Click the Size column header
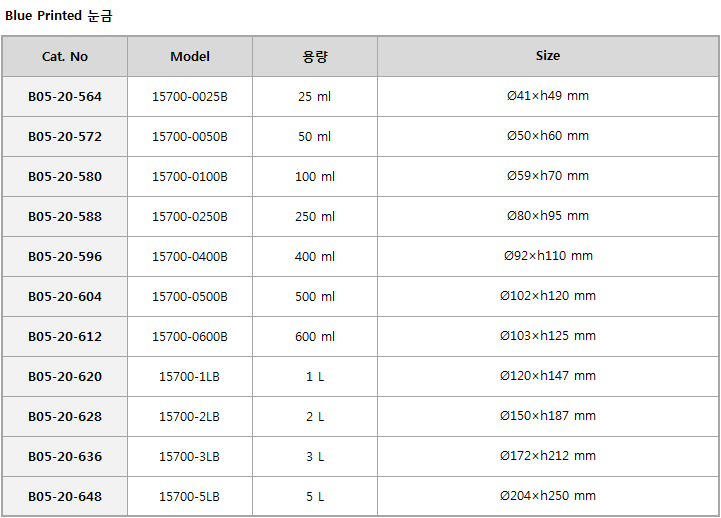The width and height of the screenshot is (721, 518). [x=548, y=57]
